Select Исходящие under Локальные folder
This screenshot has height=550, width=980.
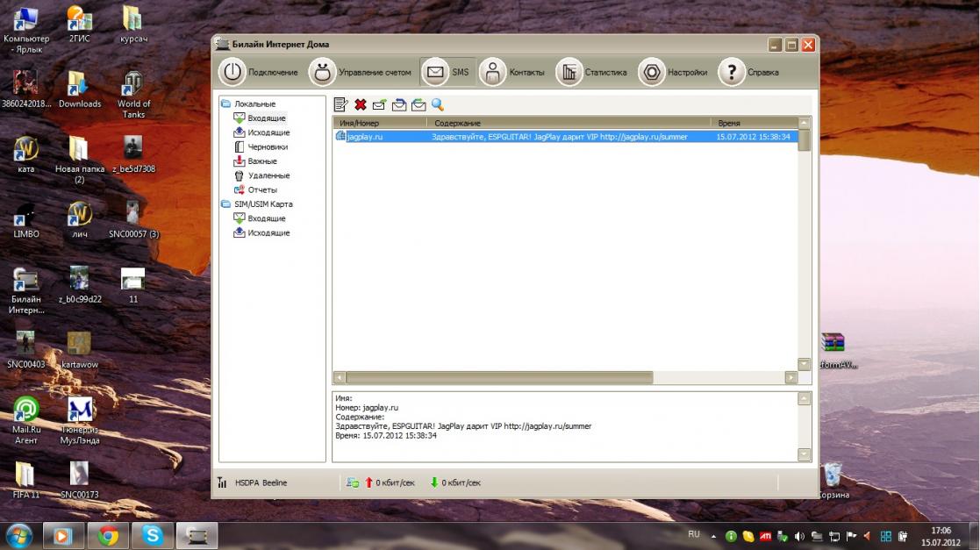point(268,132)
